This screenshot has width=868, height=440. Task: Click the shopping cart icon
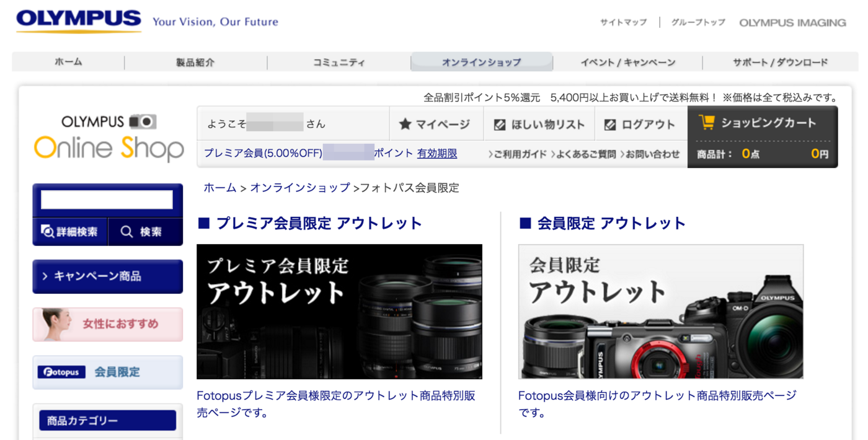706,123
